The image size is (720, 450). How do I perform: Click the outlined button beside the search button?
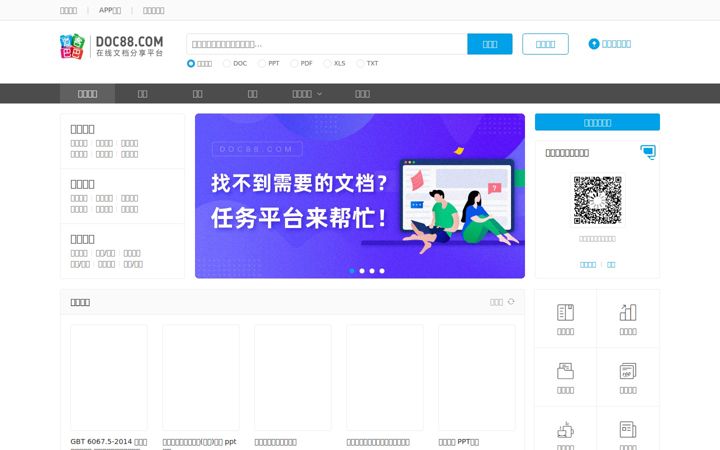546,44
